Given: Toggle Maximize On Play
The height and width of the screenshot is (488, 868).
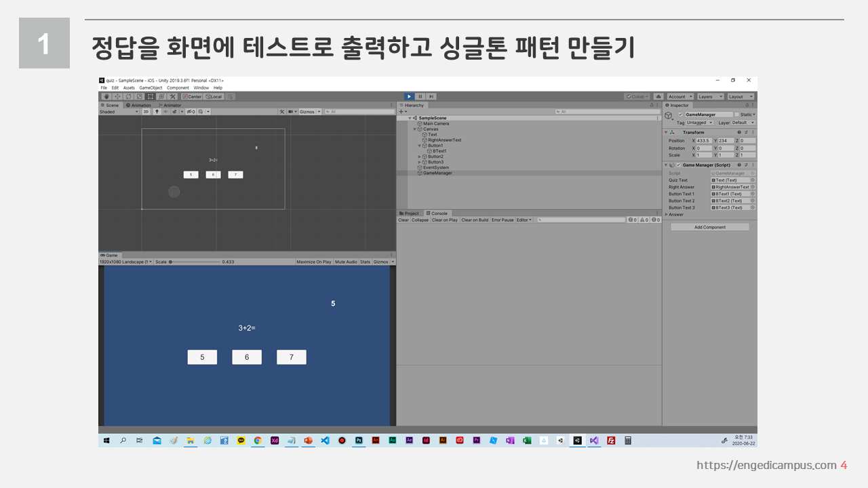Looking at the screenshot, I should (314, 262).
